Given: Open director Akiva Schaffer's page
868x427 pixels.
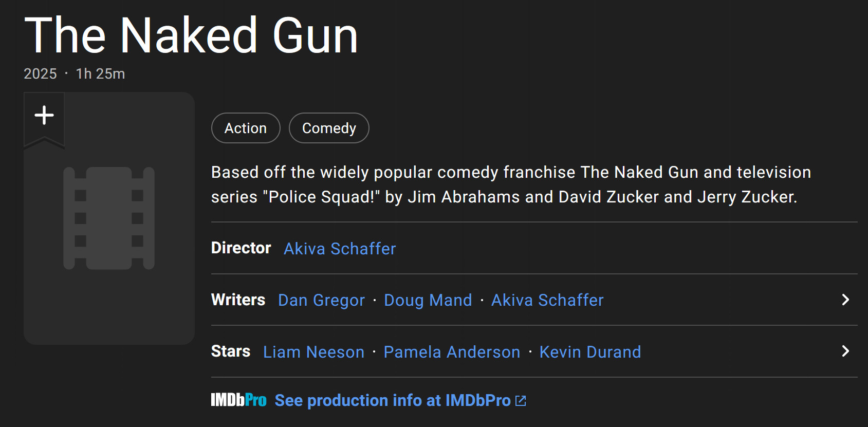Looking at the screenshot, I should [x=340, y=249].
